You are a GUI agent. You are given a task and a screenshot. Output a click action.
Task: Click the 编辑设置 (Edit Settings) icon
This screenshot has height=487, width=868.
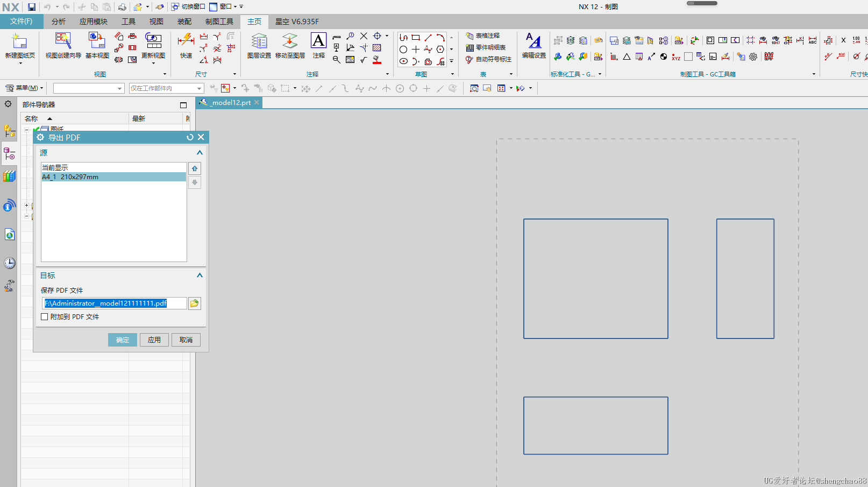[x=533, y=42]
